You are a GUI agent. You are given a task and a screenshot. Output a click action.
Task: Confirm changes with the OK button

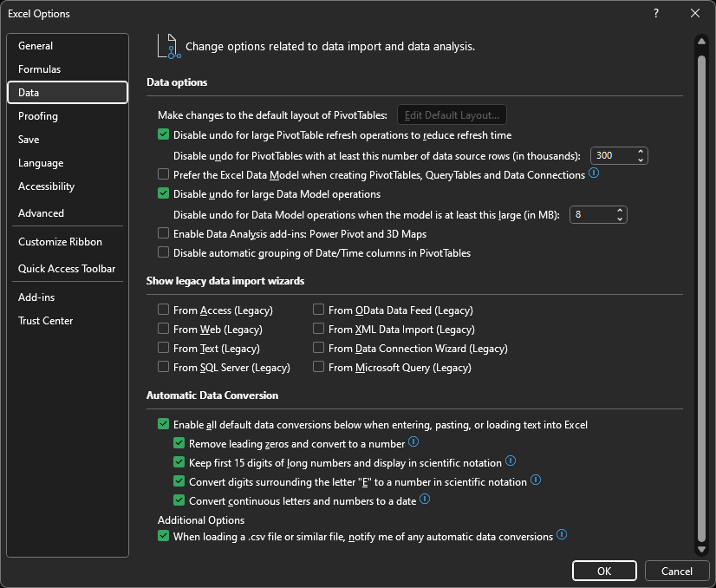coord(604,571)
